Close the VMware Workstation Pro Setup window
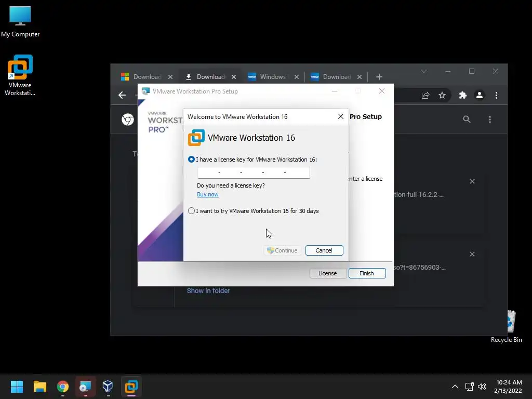The width and height of the screenshot is (532, 399). click(x=382, y=91)
